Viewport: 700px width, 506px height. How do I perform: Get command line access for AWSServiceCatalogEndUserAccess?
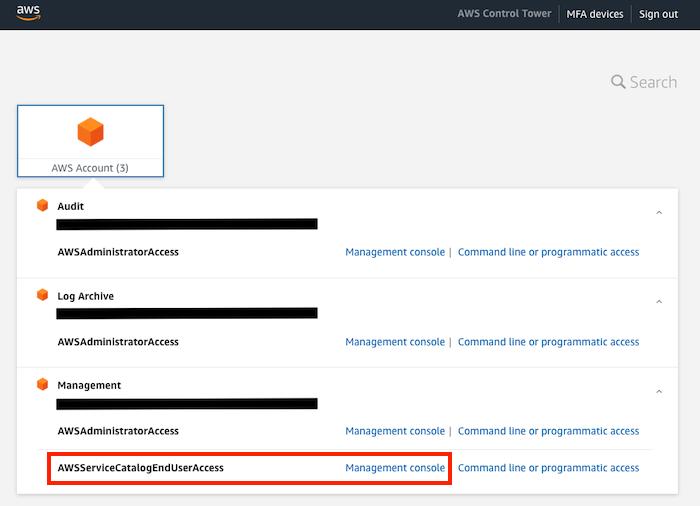click(548, 468)
